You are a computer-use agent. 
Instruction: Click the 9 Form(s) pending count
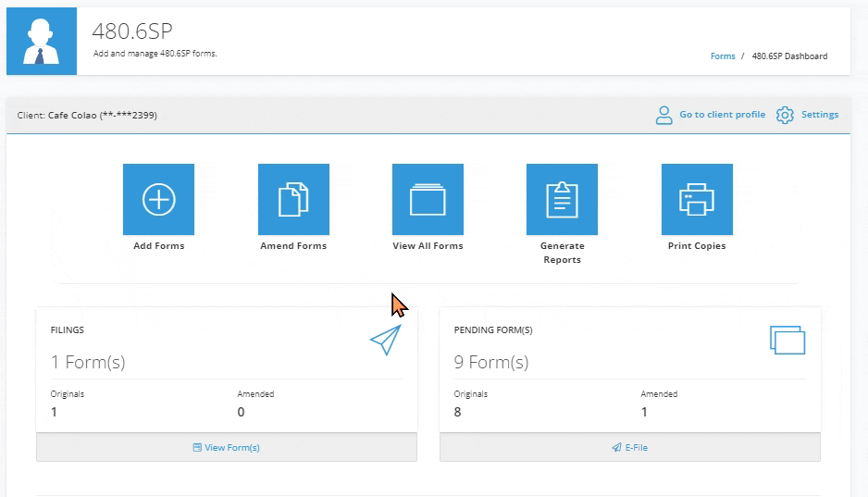(x=491, y=362)
